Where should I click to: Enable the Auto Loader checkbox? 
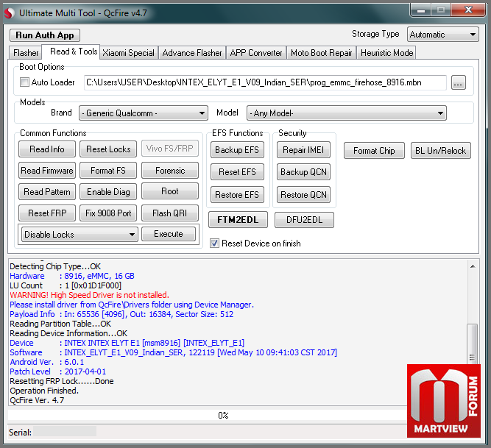pyautogui.click(x=24, y=82)
